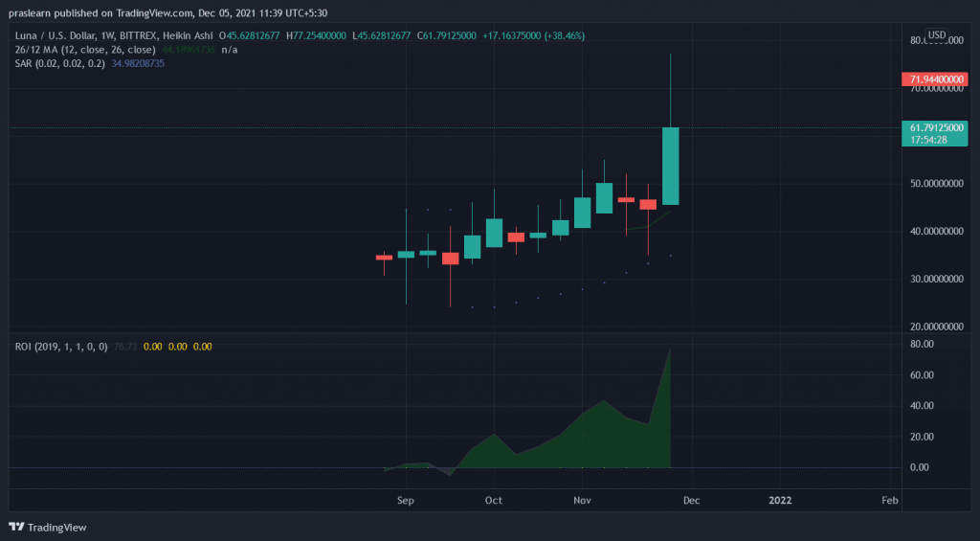980x541 pixels.
Task: Click the TradingView logo icon
Action: click(x=16, y=527)
